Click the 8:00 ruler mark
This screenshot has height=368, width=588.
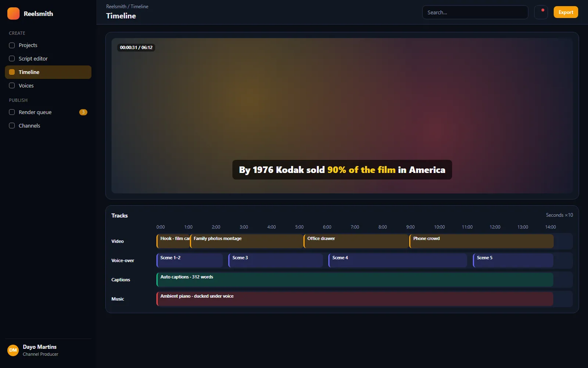(383, 227)
